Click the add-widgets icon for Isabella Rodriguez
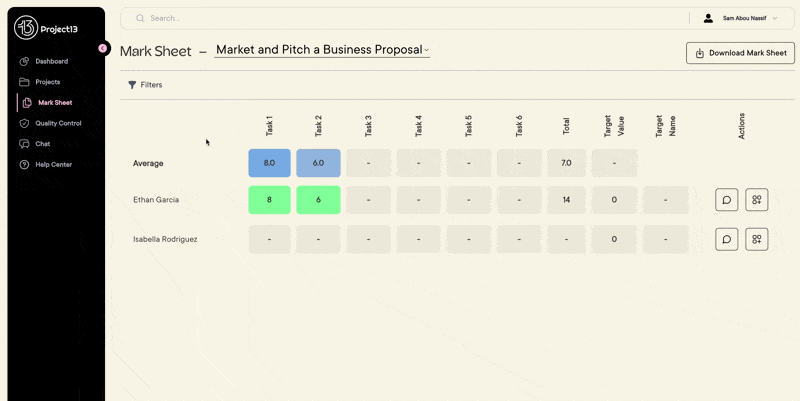Image resolution: width=800 pixels, height=401 pixels. (x=757, y=239)
